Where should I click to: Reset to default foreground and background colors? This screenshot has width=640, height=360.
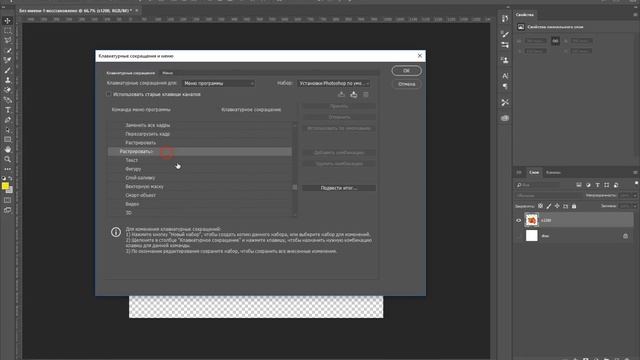tap(4, 178)
